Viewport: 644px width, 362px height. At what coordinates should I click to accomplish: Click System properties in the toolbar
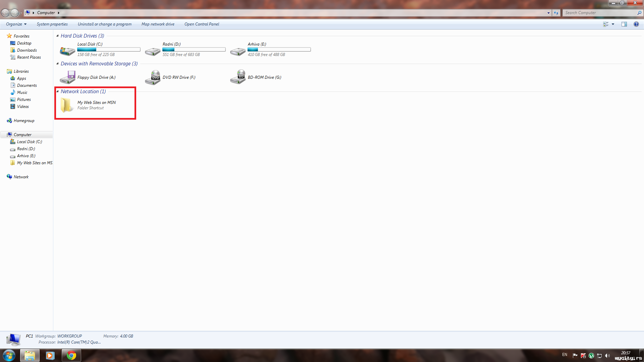tap(52, 24)
